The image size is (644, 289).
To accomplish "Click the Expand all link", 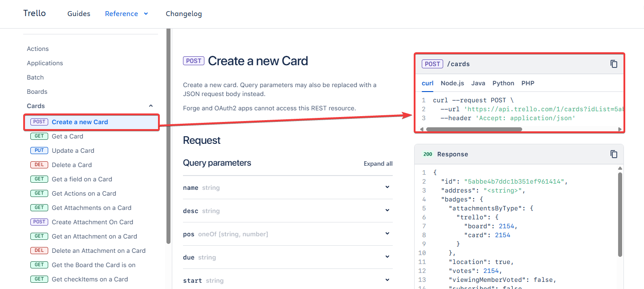I will tap(378, 163).
